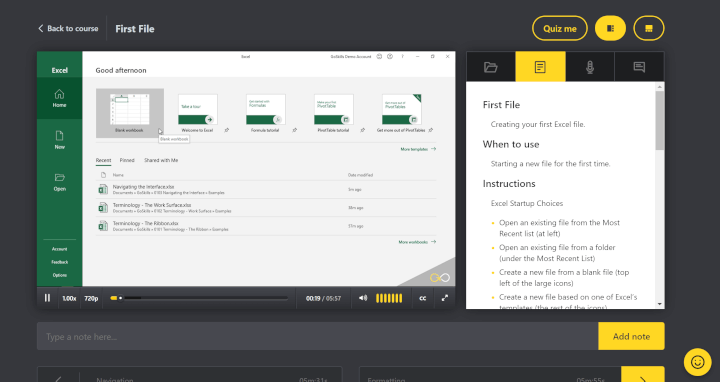Click Open icon in Excel sidebar

[59, 182]
